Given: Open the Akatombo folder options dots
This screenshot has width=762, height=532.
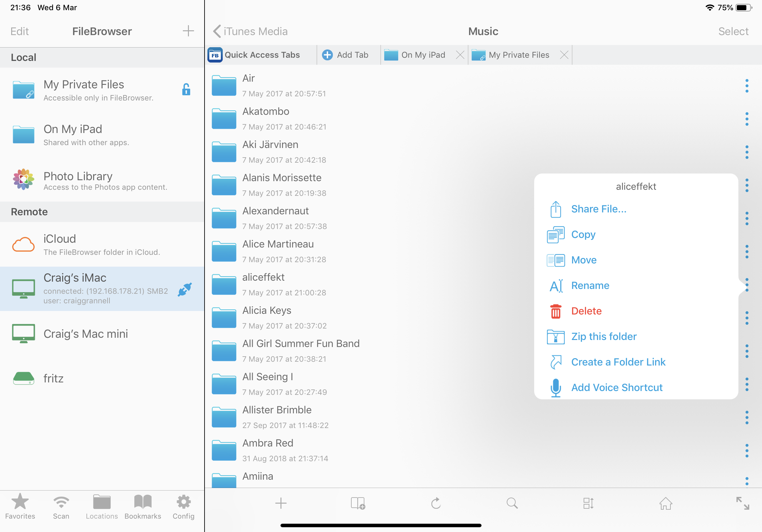Looking at the screenshot, I should (x=747, y=119).
